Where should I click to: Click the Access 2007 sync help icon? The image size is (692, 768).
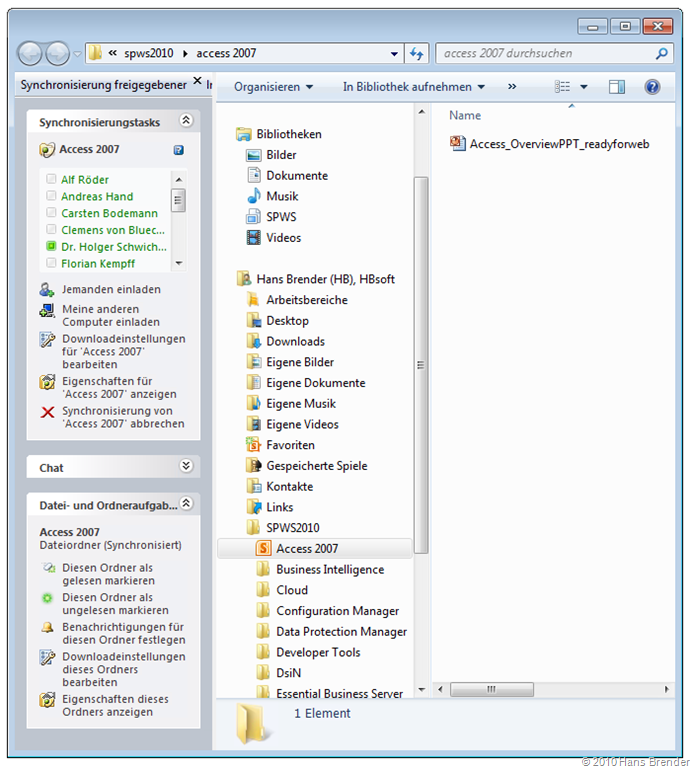click(x=178, y=150)
